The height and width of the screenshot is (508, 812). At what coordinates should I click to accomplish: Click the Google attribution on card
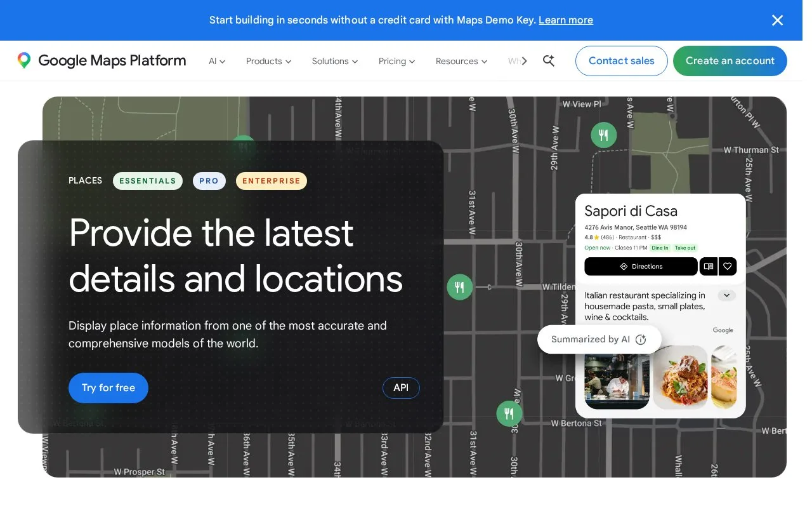click(x=723, y=330)
